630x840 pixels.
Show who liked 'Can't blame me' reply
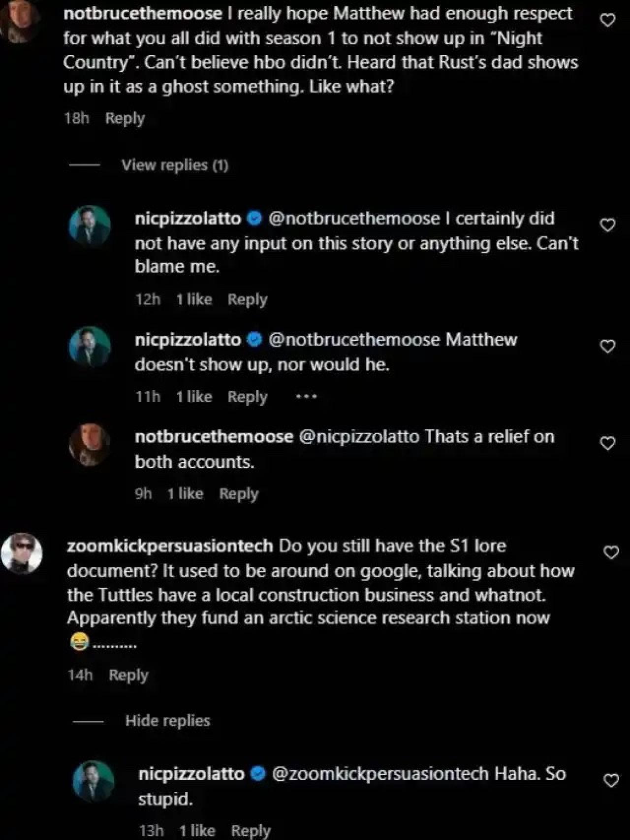point(194,299)
